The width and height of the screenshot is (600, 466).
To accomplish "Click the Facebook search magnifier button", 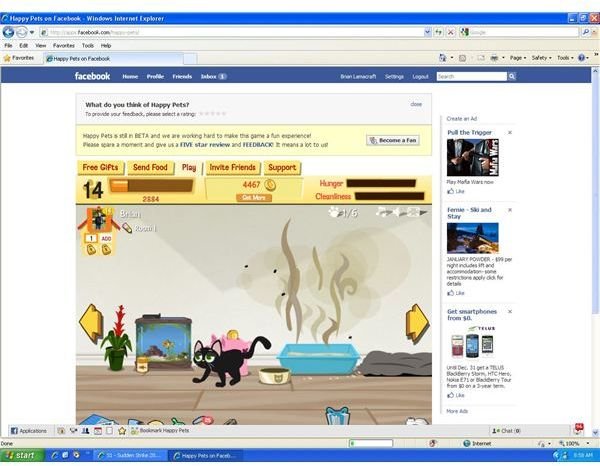I will coord(512,77).
